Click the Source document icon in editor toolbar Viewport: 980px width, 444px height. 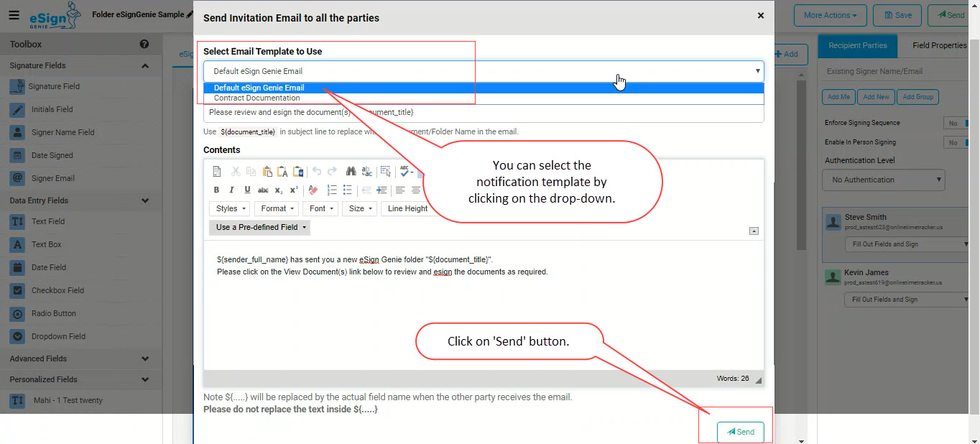tap(217, 172)
